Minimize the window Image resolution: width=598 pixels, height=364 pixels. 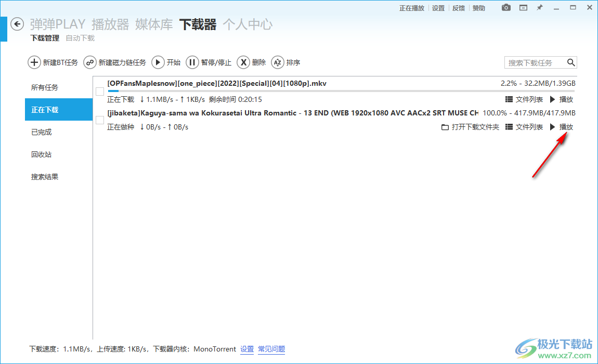(x=556, y=8)
